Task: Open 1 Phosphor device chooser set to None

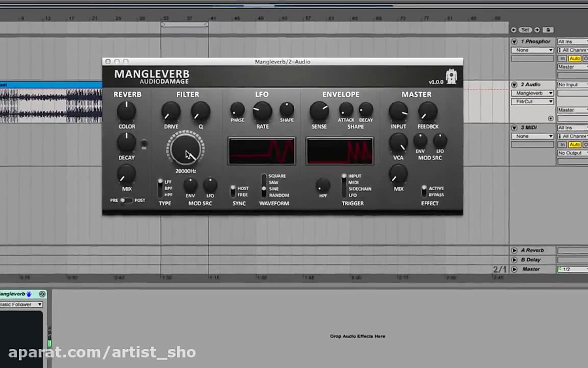Action: point(532,50)
